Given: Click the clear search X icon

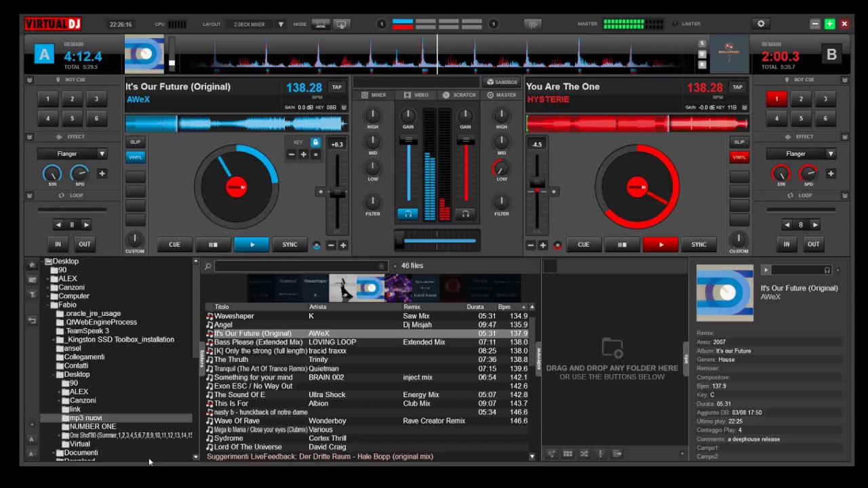Looking at the screenshot, I should [382, 266].
